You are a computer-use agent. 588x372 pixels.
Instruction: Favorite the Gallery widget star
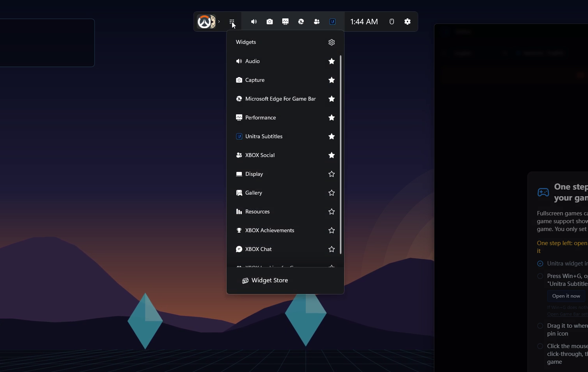(x=332, y=193)
